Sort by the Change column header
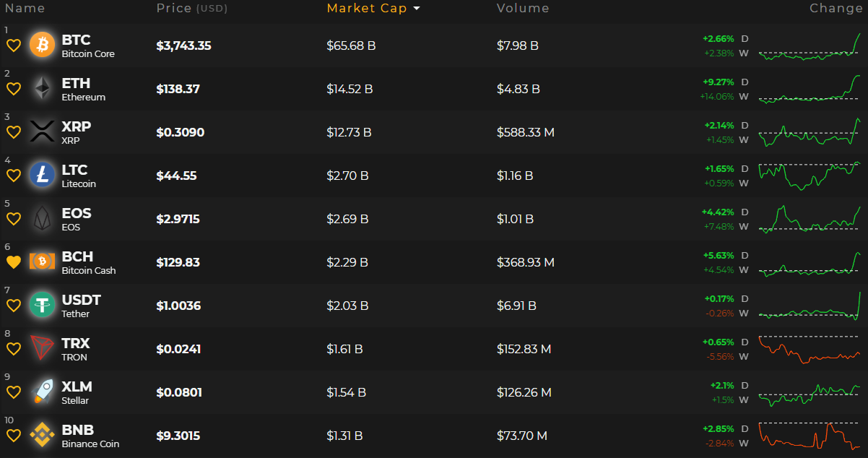 tap(836, 9)
